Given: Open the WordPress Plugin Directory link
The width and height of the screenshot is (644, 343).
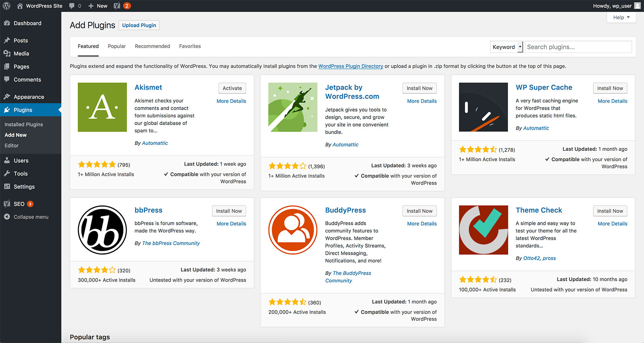Looking at the screenshot, I should [350, 66].
